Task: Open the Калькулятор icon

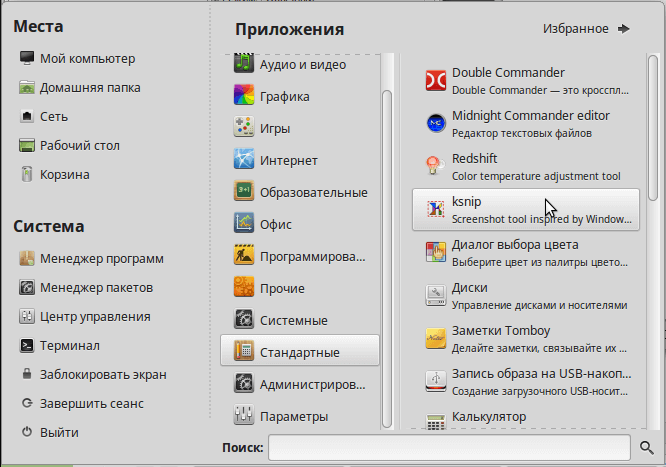Action: (x=436, y=421)
